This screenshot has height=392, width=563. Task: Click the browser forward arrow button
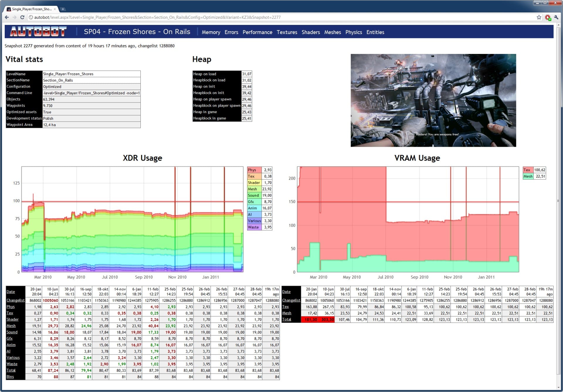click(14, 17)
